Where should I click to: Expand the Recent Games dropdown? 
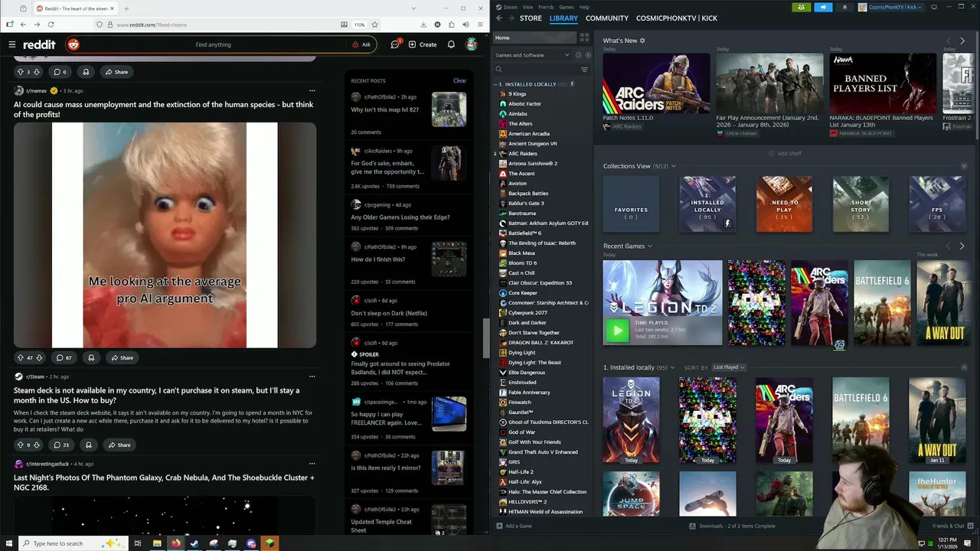point(650,246)
